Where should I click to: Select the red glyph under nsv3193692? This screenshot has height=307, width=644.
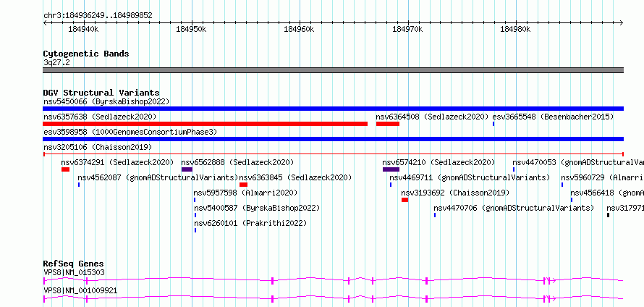point(405,200)
